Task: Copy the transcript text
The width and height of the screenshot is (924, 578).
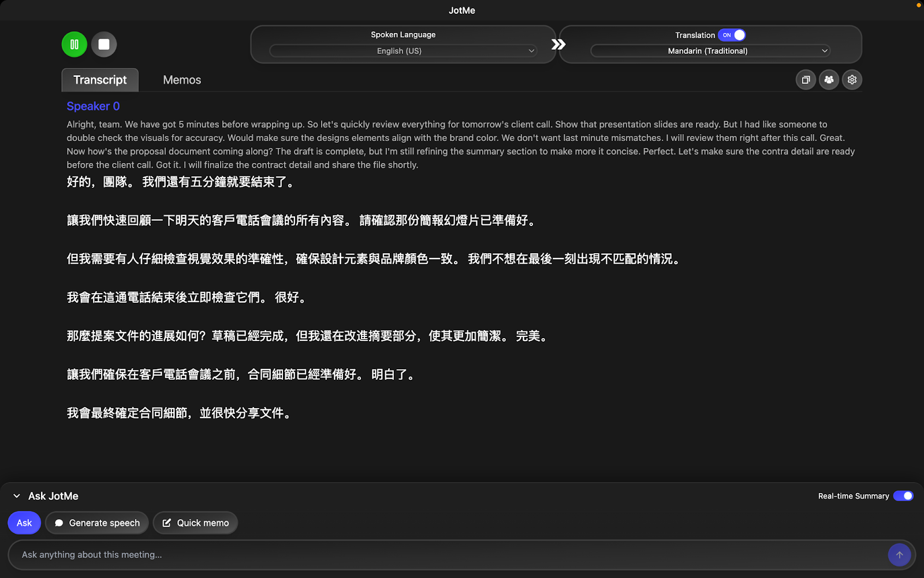Action: point(806,80)
